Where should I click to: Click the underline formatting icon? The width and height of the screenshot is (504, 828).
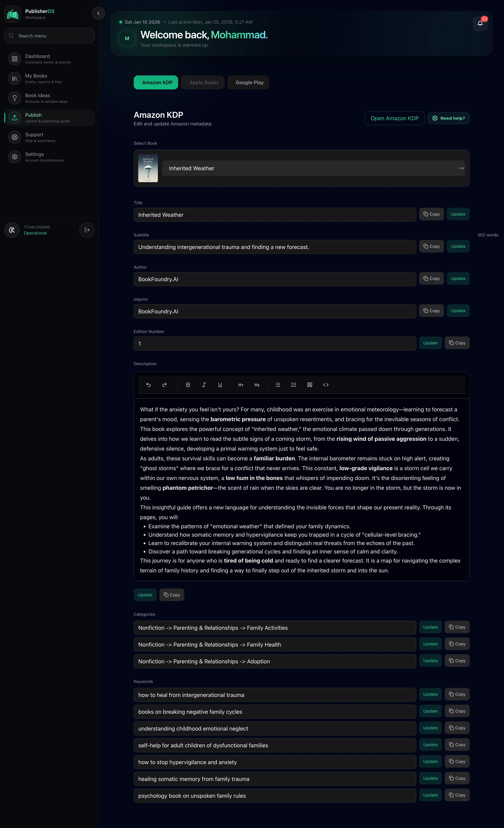[220, 385]
